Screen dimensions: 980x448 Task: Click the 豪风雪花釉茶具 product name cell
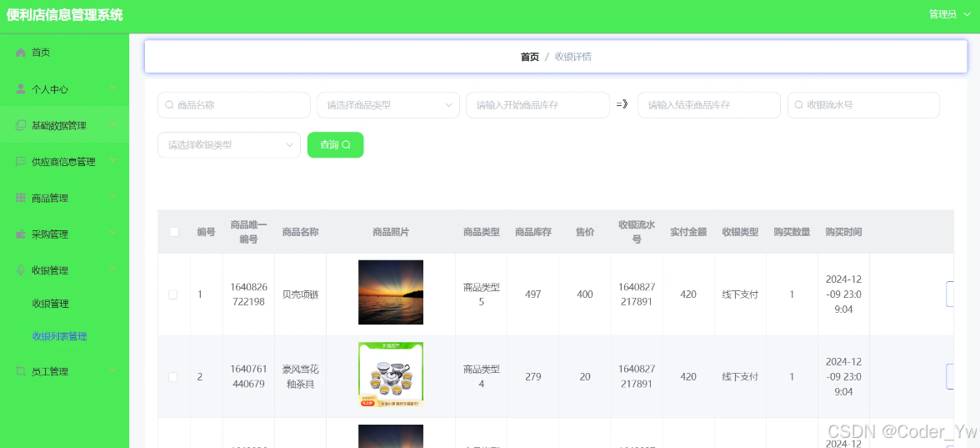click(301, 377)
